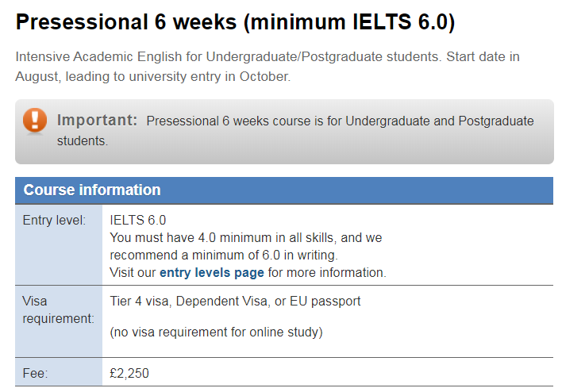Image resolution: width=562 pixels, height=392 pixels.
Task: Click the recommended 6.0 in writing sentence
Action: pyautogui.click(x=224, y=256)
